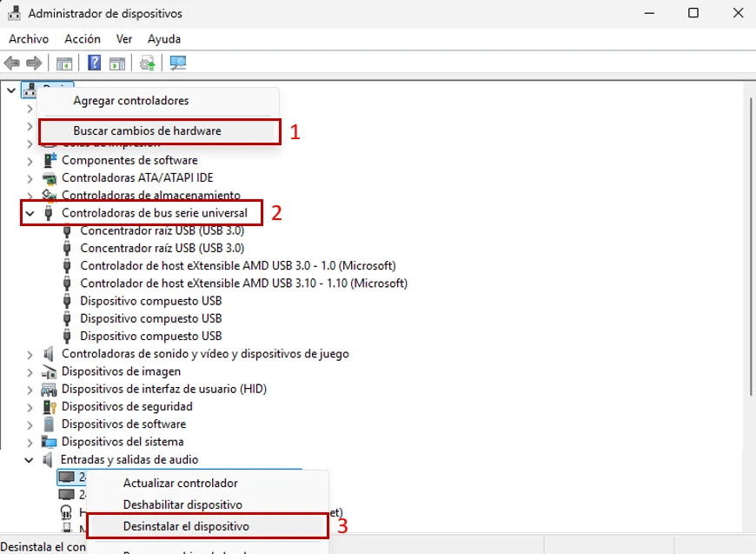Click the headphones device icon under audio

[66, 511]
